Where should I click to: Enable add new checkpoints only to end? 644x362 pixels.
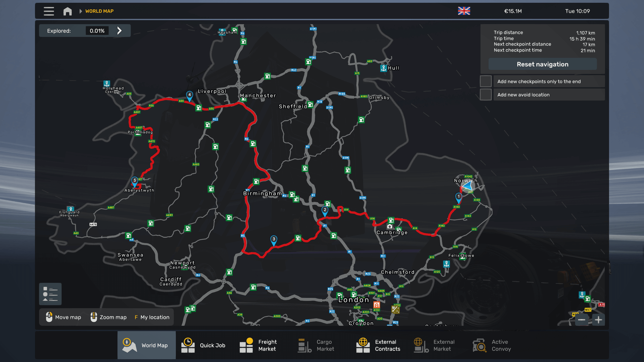coord(486,81)
